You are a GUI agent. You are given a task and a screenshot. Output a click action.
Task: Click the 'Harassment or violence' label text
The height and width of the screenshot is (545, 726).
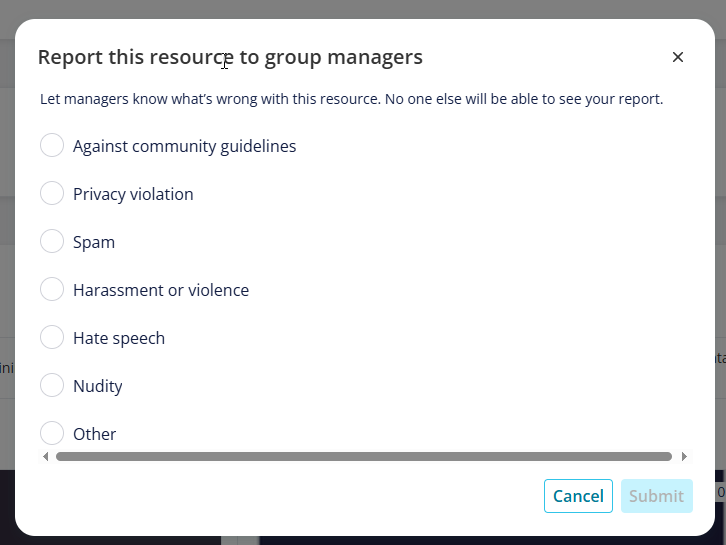(x=161, y=290)
